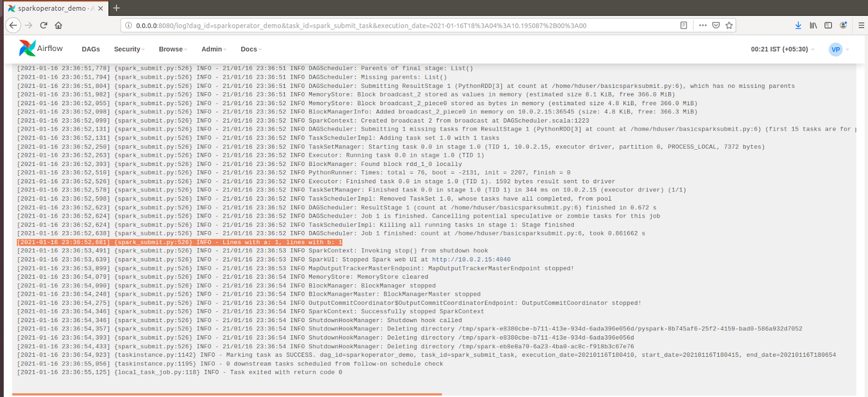Open a new browser tab
Screen dimensions: 868x397
coord(116,8)
